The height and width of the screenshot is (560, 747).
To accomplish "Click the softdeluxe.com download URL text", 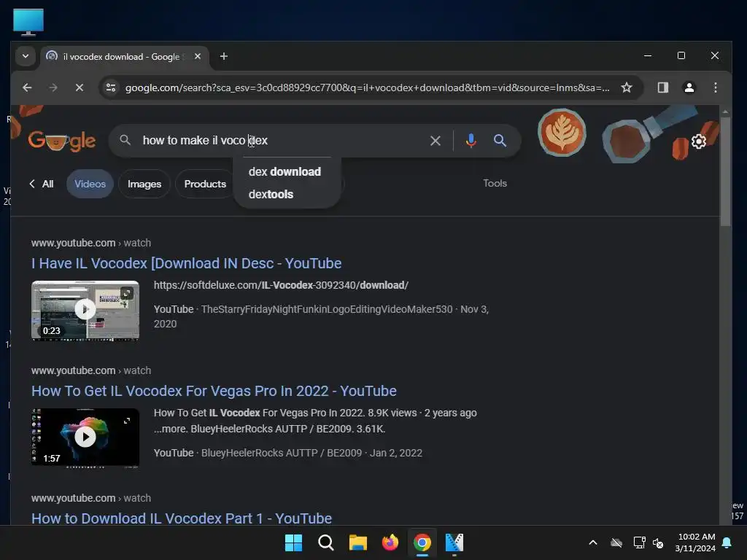I will coord(281,285).
